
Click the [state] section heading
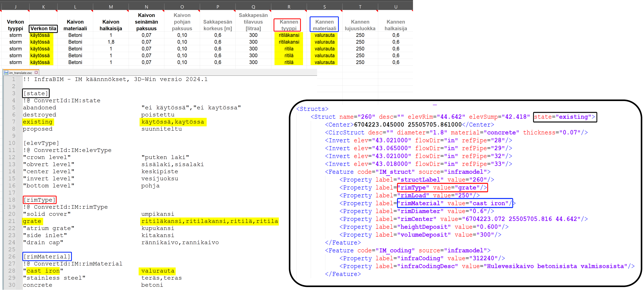(x=36, y=93)
